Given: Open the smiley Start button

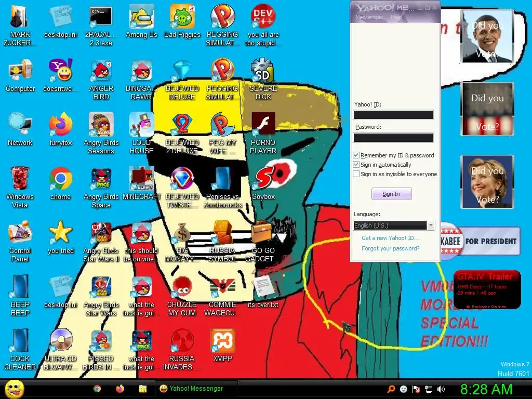Looking at the screenshot, I should pos(14,389).
